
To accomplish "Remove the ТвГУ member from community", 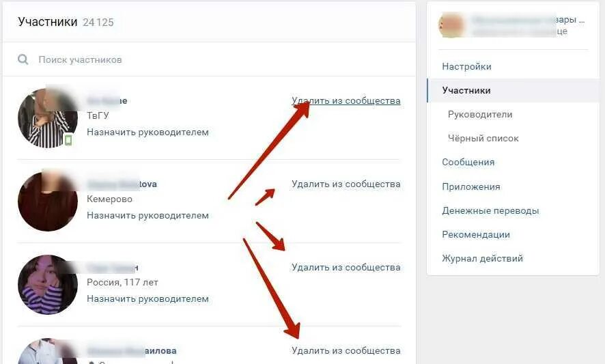I will (346, 101).
